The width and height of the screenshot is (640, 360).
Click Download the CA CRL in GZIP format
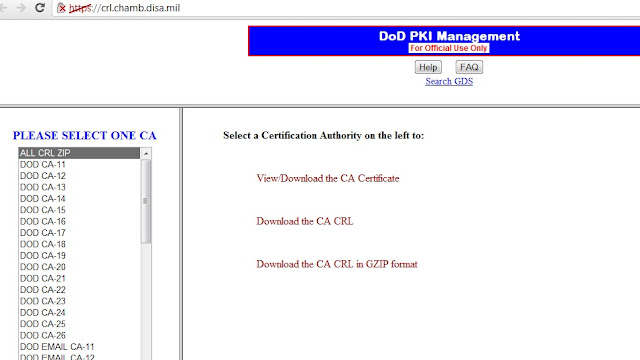point(337,264)
